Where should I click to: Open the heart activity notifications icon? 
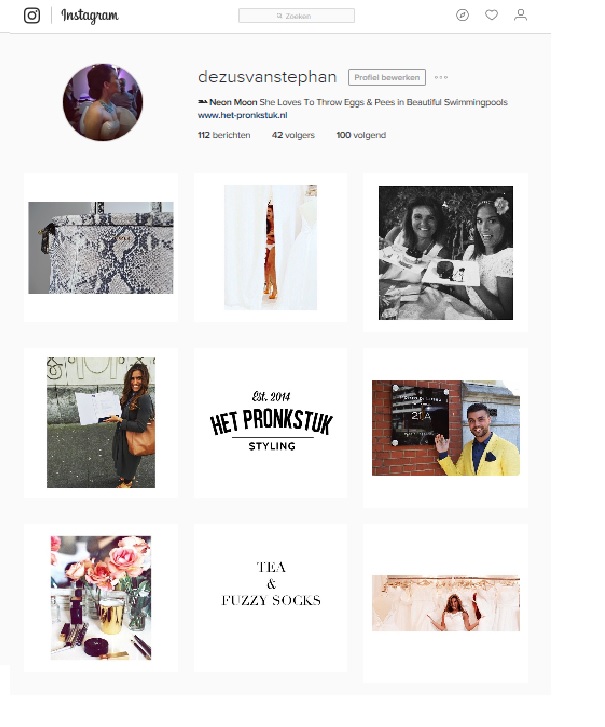coord(491,15)
